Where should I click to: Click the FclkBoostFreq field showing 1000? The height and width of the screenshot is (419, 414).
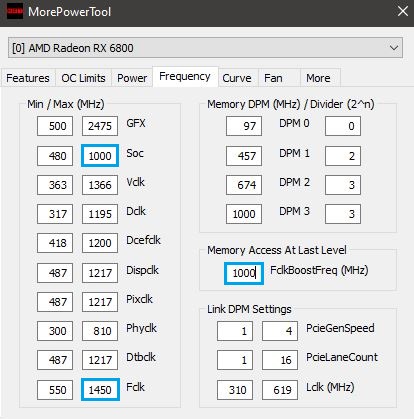click(244, 273)
